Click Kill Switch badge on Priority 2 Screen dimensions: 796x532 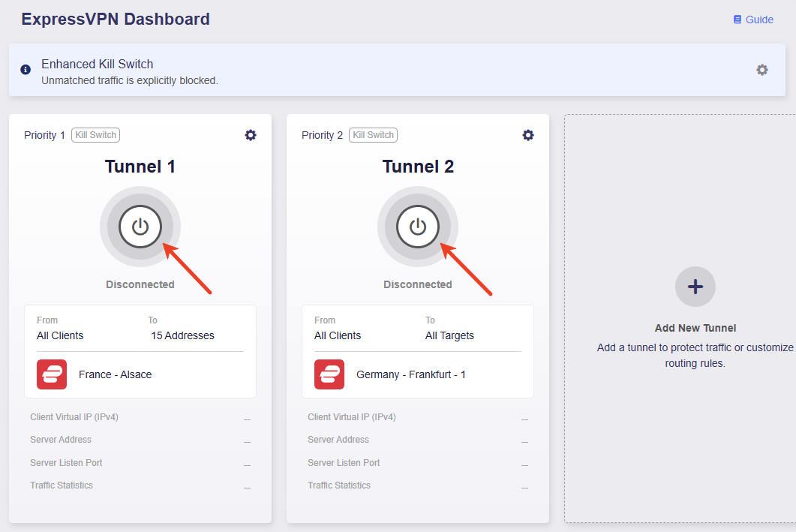[x=373, y=135]
